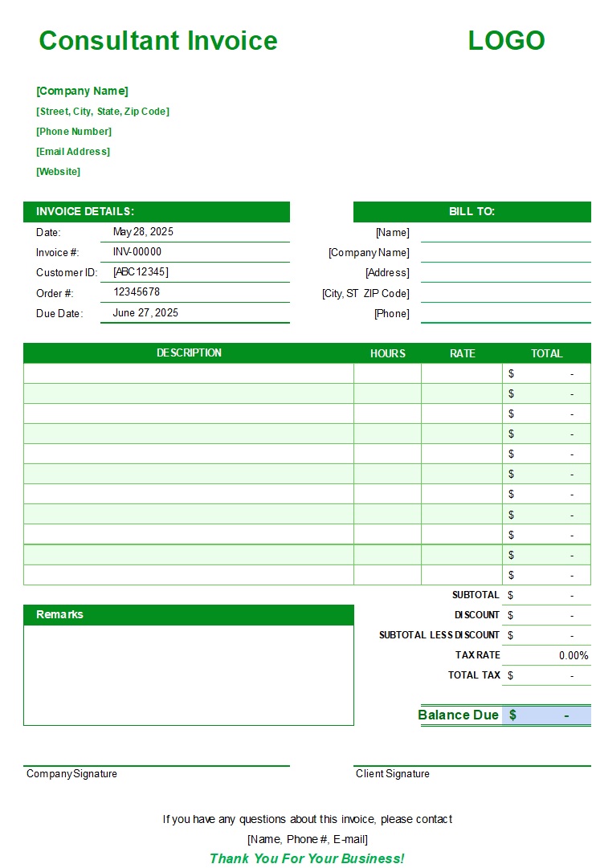Screen dimensions: 592x868
Task: Select the order number 12345678
Action: point(137,291)
